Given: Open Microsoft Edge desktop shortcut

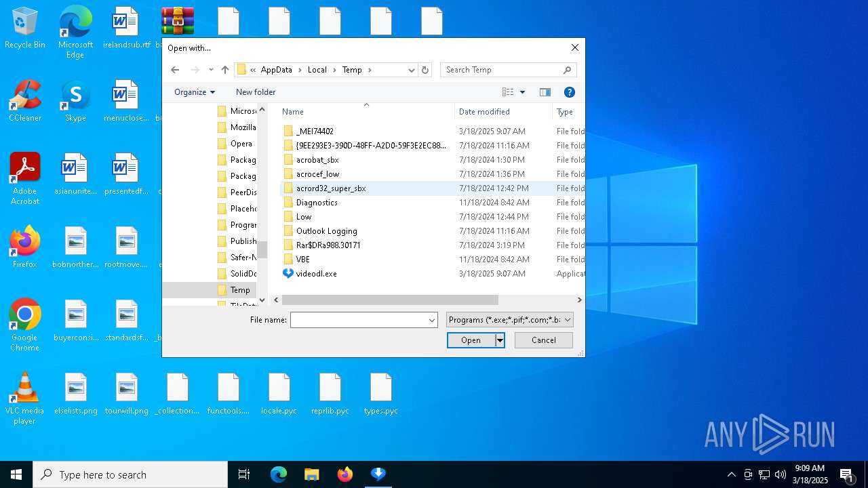Looking at the screenshot, I should pyautogui.click(x=75, y=33).
